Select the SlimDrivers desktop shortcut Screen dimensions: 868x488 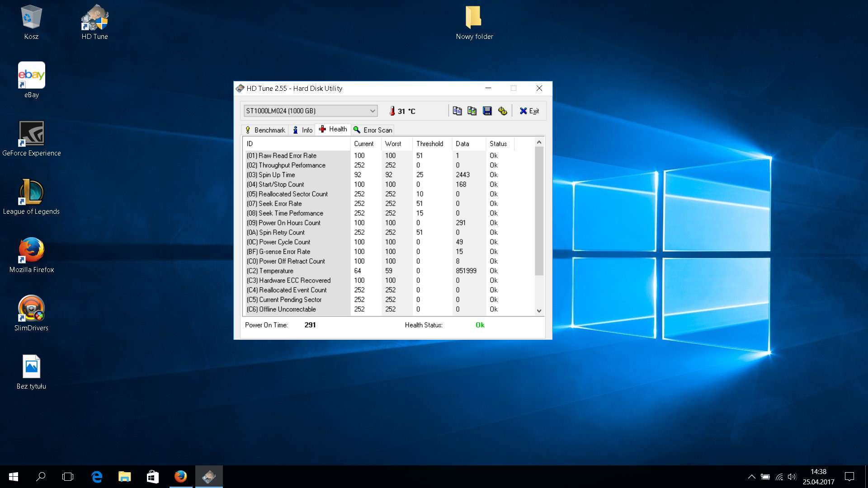tap(31, 314)
